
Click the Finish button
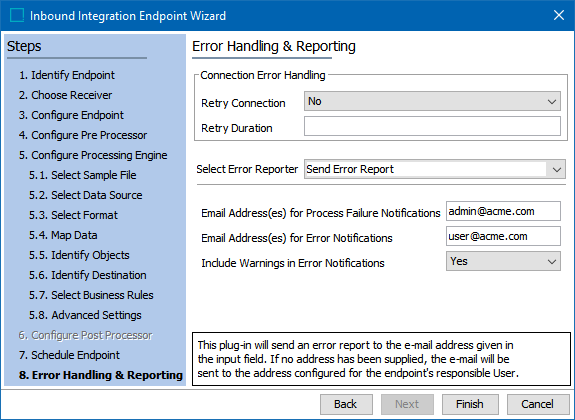[470, 404]
